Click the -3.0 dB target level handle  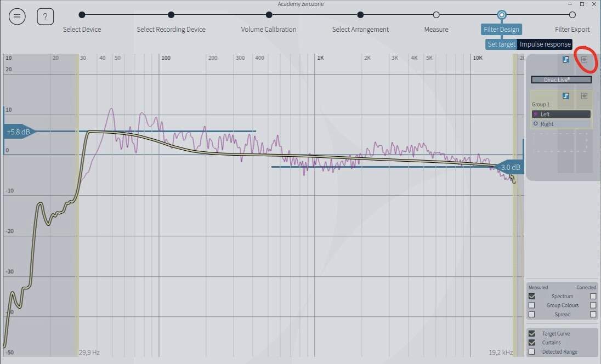tap(509, 167)
